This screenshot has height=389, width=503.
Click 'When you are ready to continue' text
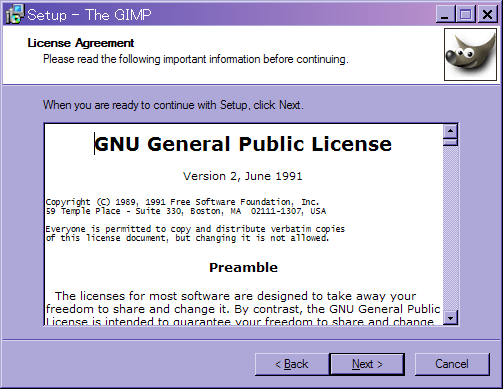[173, 105]
